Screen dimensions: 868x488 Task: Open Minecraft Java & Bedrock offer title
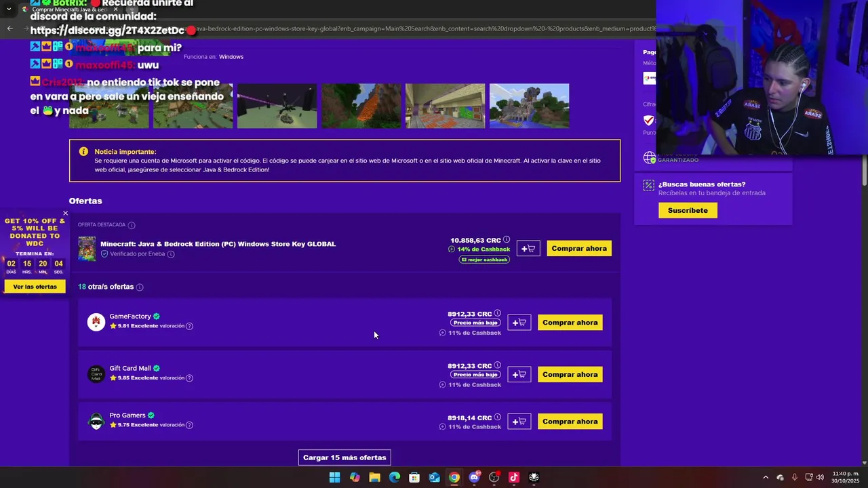(218, 244)
